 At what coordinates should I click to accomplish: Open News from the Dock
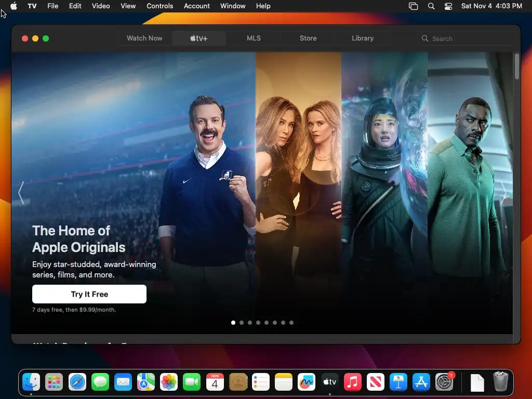(x=375, y=382)
